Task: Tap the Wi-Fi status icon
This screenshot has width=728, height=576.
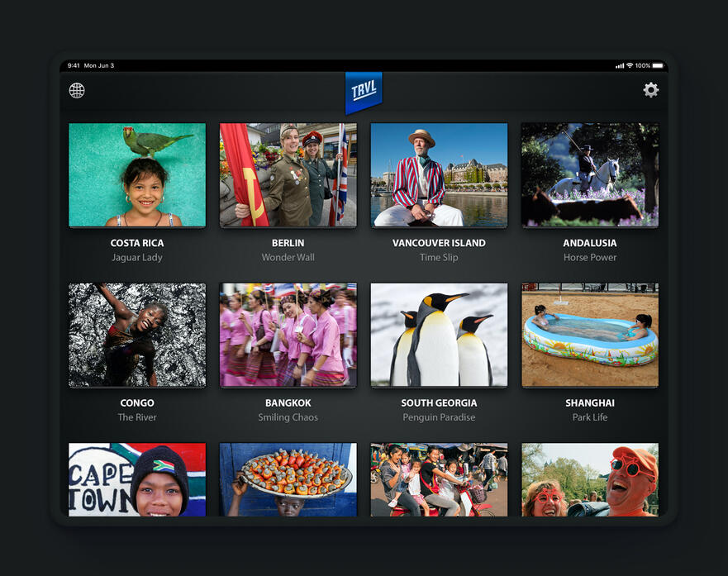Action: [x=630, y=65]
